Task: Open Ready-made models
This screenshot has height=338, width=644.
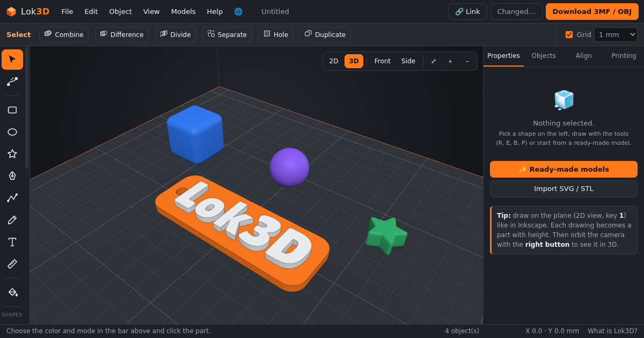Action: 563,169
